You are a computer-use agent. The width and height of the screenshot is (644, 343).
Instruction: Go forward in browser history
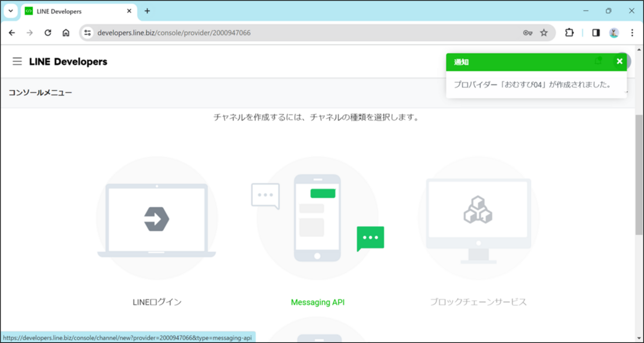pyautogui.click(x=30, y=33)
